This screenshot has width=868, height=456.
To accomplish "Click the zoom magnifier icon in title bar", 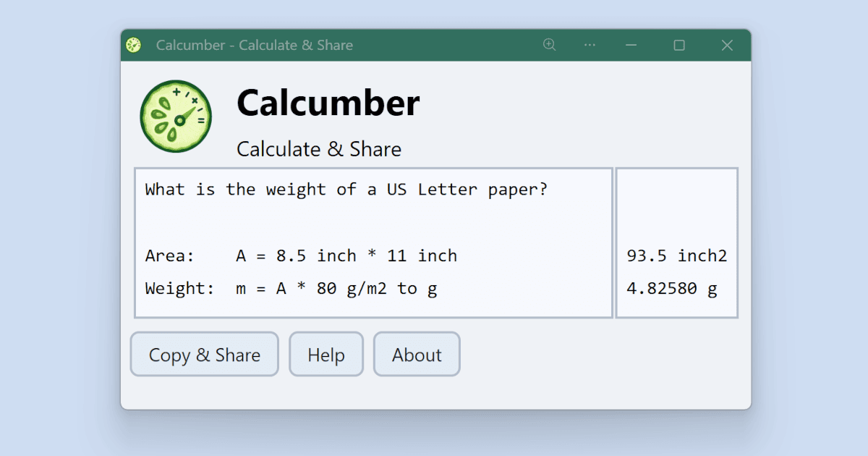I will coord(550,45).
